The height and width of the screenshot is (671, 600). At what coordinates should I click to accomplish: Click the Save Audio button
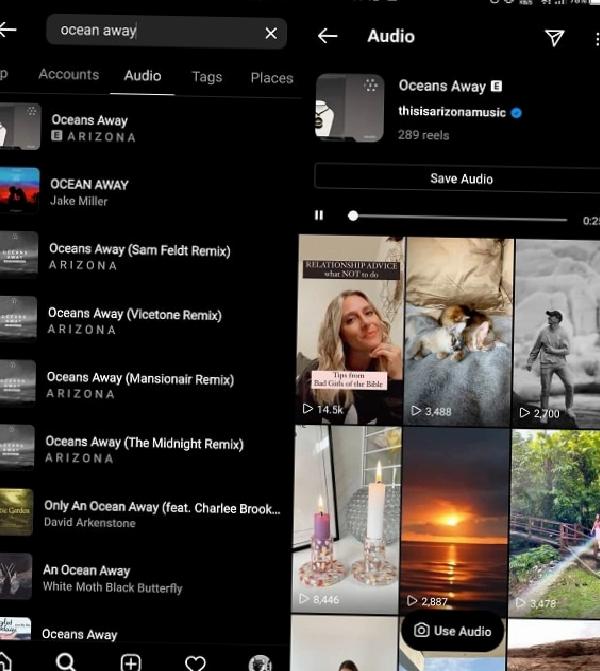point(458,178)
